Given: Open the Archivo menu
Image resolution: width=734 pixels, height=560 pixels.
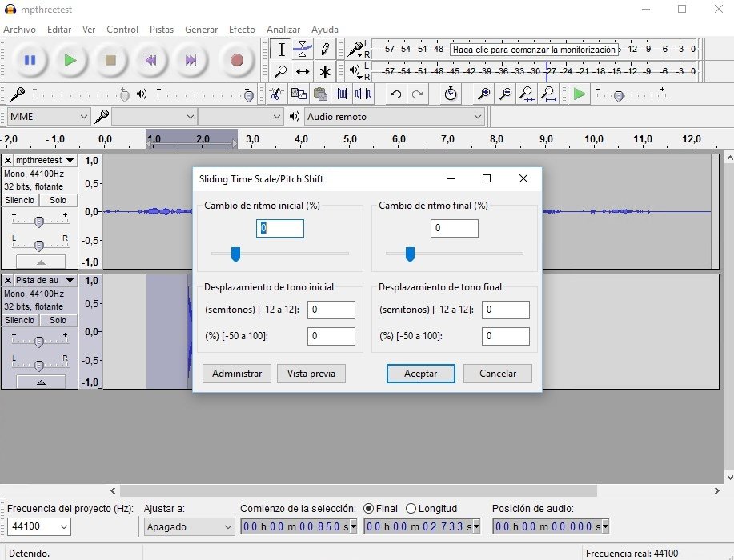Looking at the screenshot, I should [20, 30].
